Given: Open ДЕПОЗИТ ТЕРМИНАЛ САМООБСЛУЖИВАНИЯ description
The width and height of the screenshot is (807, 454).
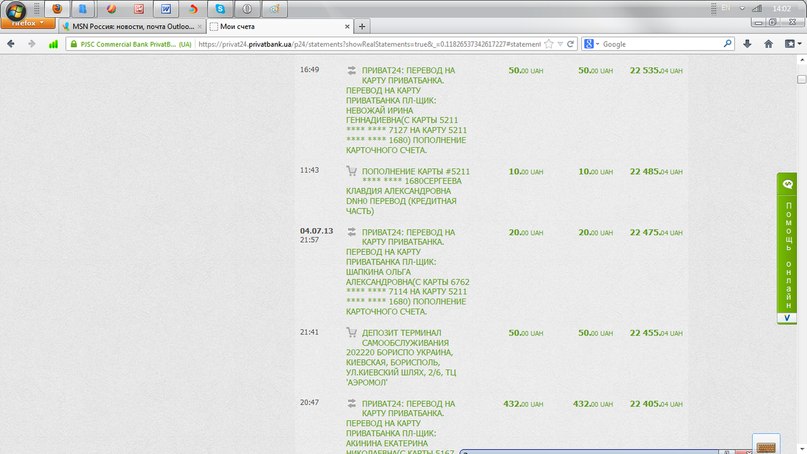Looking at the screenshot, I should [x=401, y=357].
